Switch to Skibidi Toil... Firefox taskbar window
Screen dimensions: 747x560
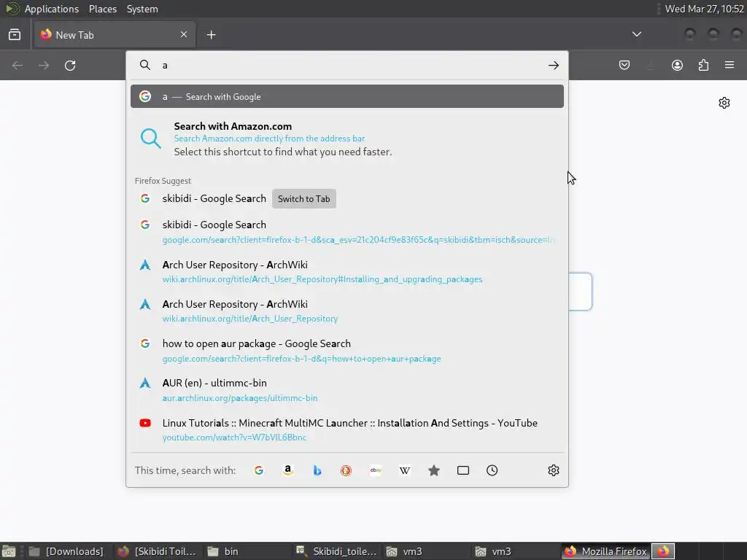click(x=158, y=551)
